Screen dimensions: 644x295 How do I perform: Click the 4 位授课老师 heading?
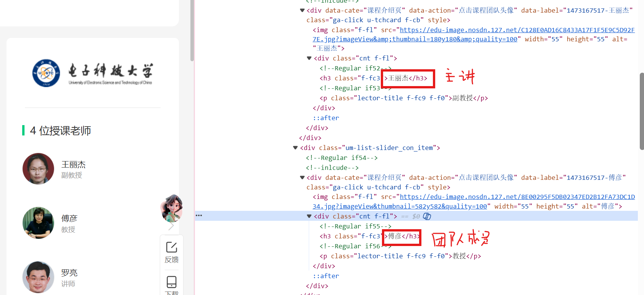pyautogui.click(x=61, y=130)
